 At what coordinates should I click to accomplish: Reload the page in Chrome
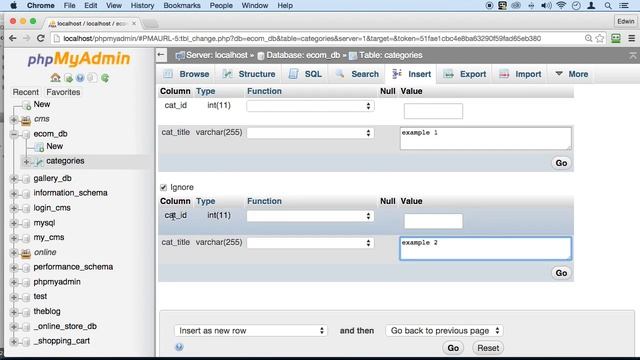(40, 38)
